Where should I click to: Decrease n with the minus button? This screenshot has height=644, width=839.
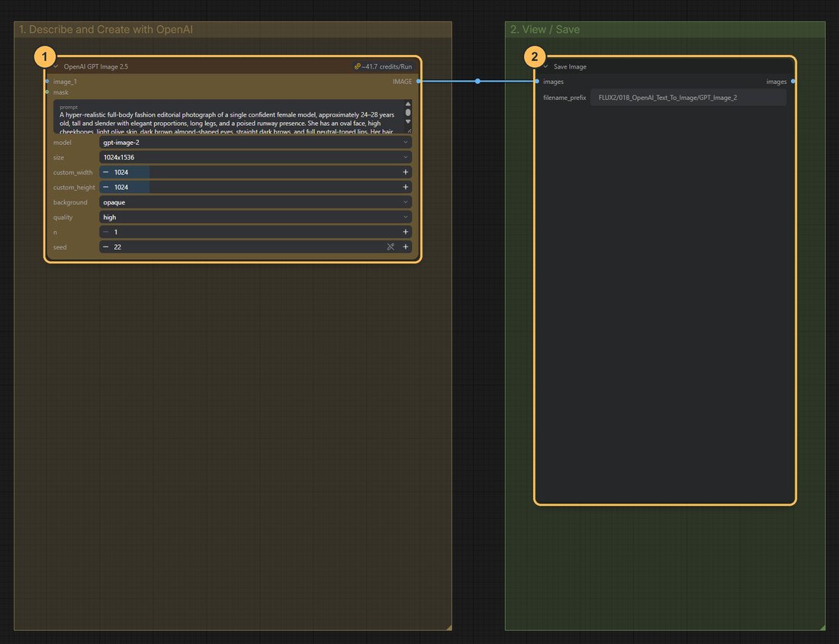tap(105, 232)
